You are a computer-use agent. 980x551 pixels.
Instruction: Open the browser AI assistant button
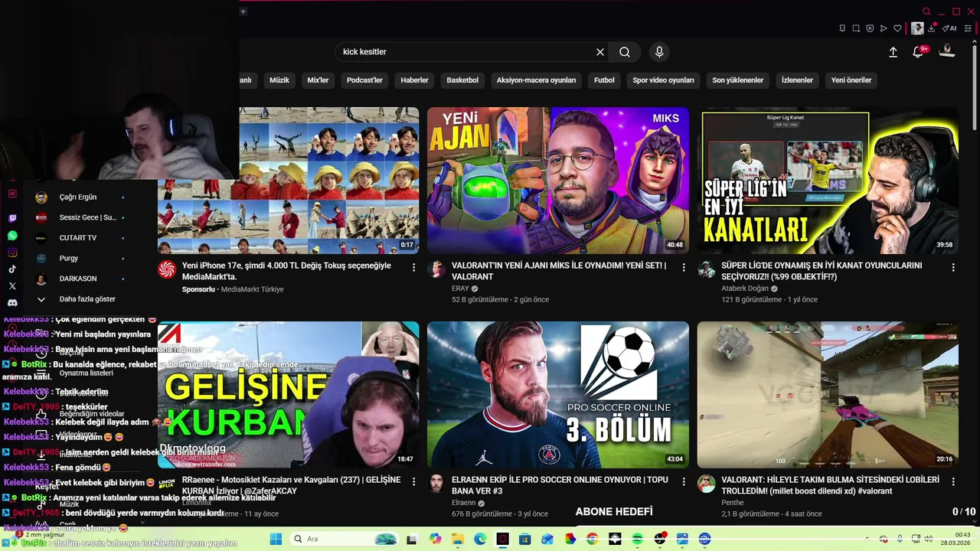(x=949, y=28)
